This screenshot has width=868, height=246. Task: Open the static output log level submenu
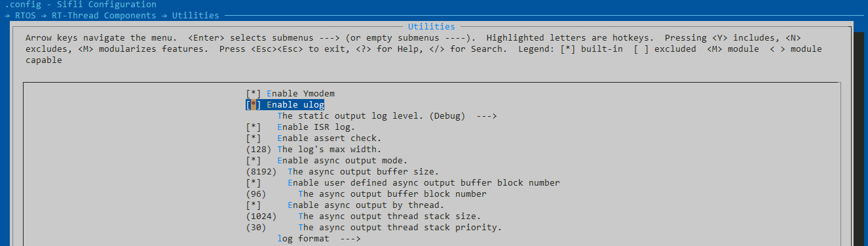pyautogui.click(x=388, y=116)
